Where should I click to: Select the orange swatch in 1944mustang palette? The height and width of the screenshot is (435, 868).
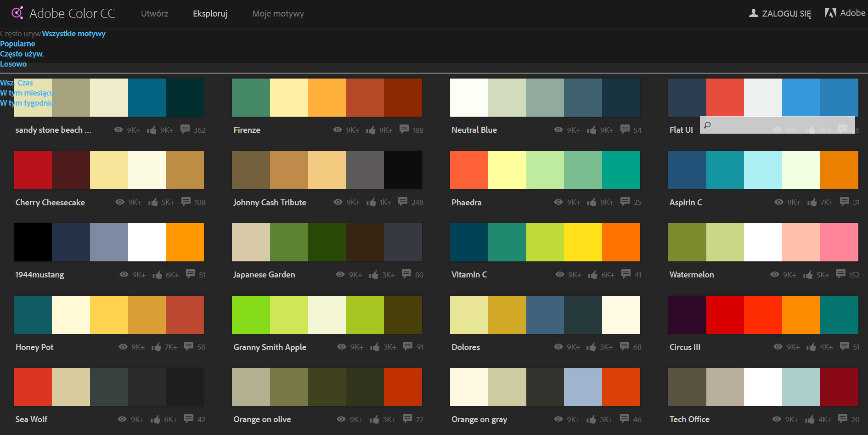coord(185,242)
